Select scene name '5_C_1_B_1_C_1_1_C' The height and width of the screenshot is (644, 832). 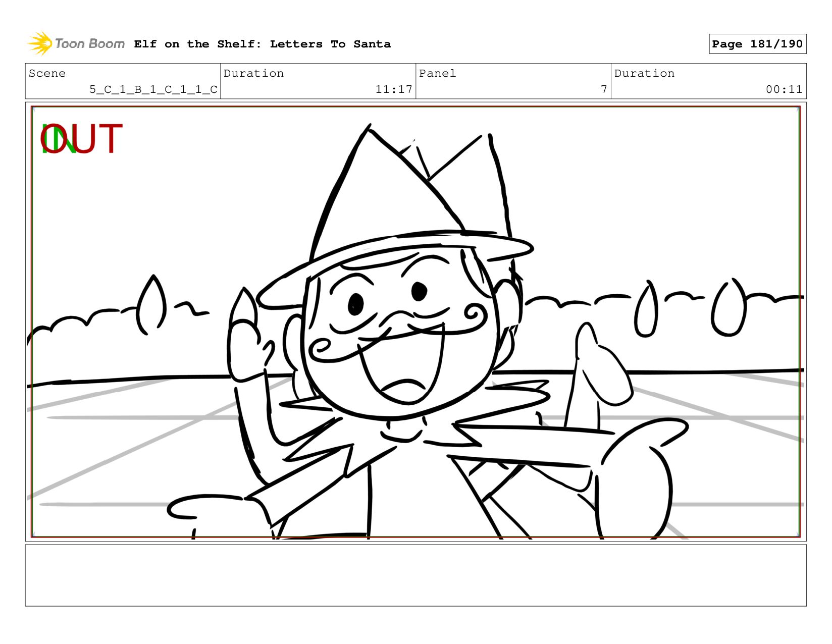153,89
